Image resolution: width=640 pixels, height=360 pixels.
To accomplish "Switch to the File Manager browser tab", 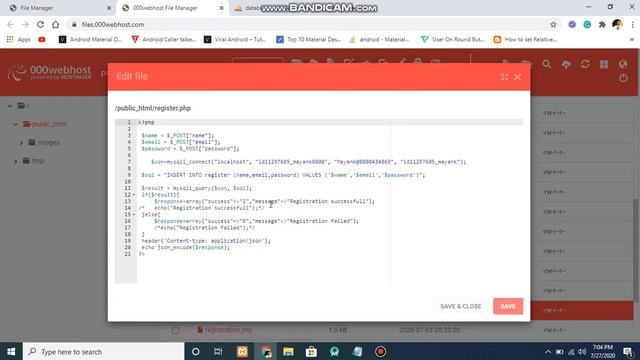I will tap(59, 8).
